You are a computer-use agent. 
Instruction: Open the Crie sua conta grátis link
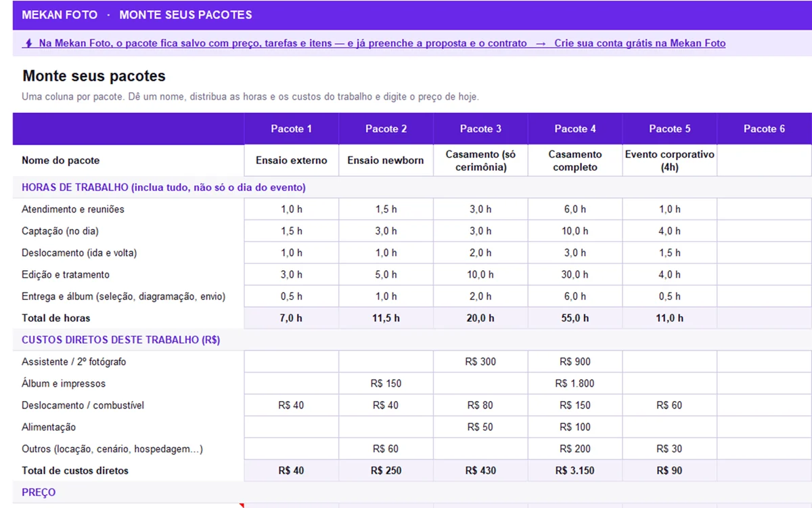(x=639, y=43)
